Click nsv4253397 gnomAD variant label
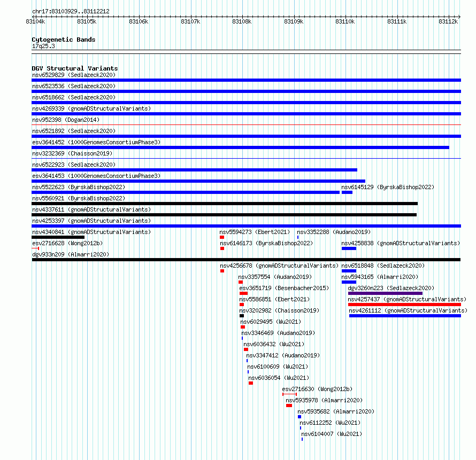This screenshot has width=476, height=460. click(x=91, y=221)
